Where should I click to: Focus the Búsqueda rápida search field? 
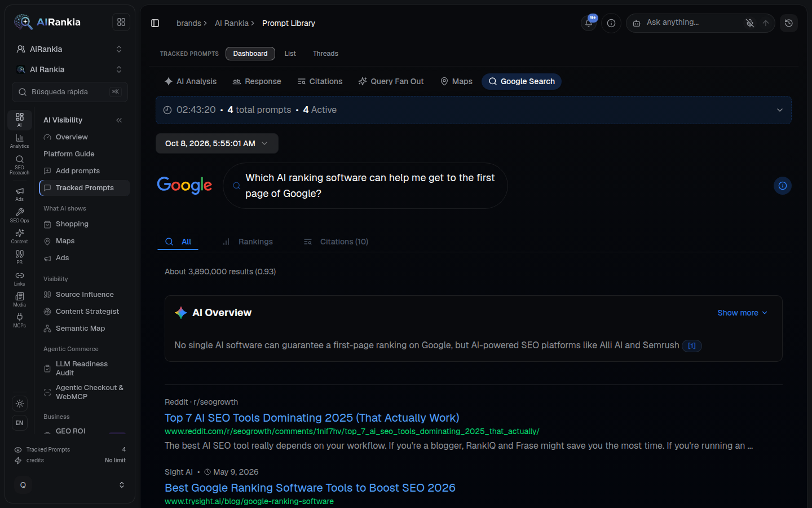[70, 92]
